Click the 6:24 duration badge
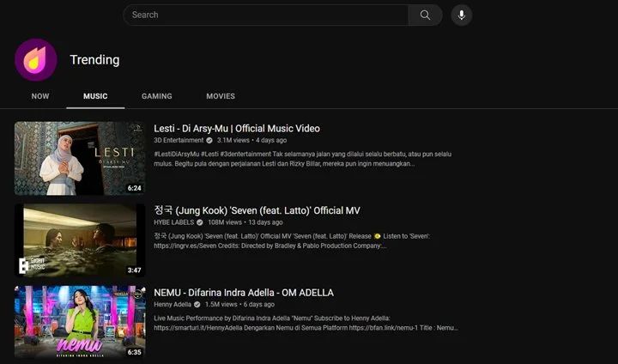618x364 pixels. tap(135, 188)
